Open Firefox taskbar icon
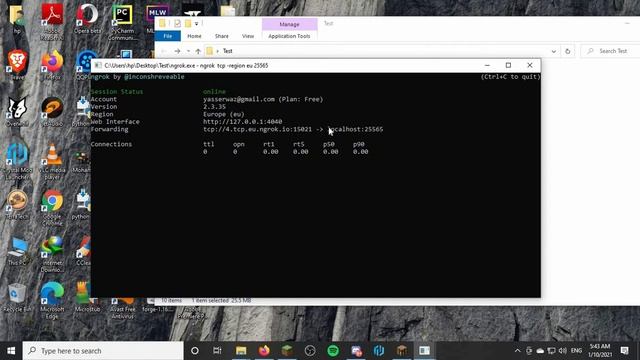This screenshot has width=640, height=360. click(x=264, y=351)
